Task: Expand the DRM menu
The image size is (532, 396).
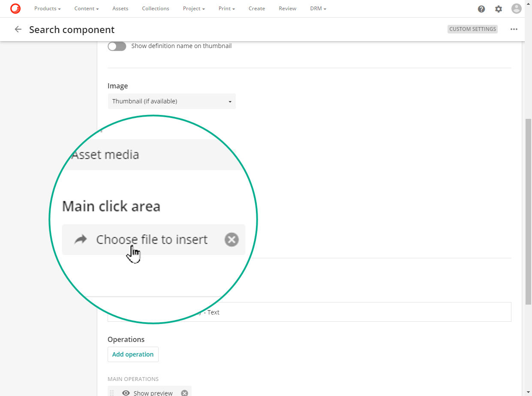Action: click(x=318, y=9)
